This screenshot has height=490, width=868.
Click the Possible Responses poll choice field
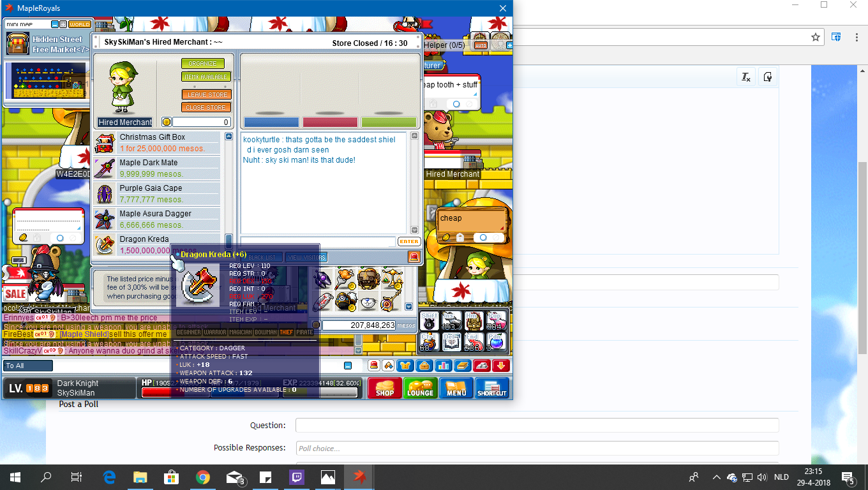coord(537,448)
